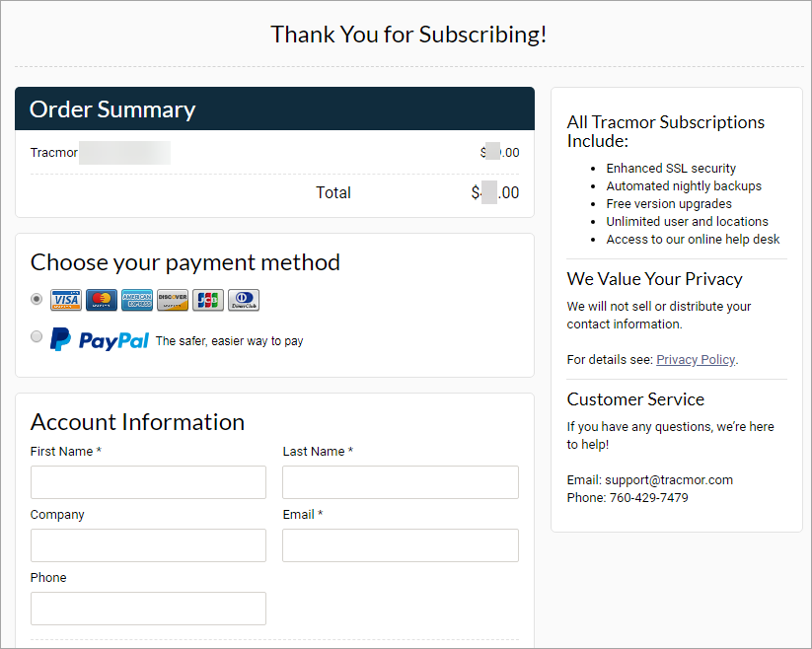Click the Diners Club card icon
Viewport: 812px width, 649px height.
pos(243,300)
